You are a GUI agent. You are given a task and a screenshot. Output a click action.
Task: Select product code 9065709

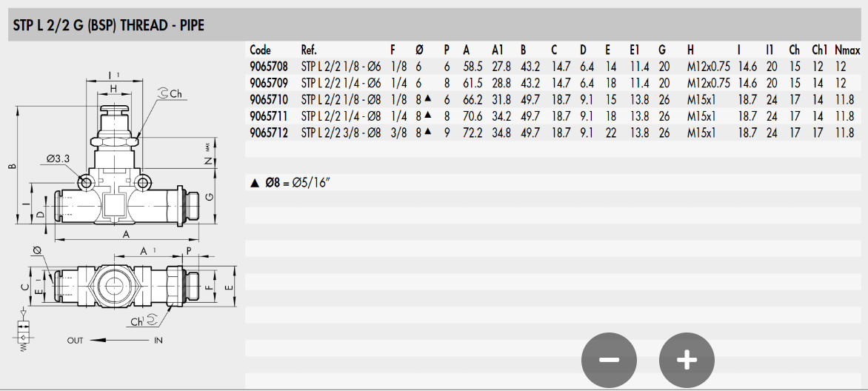(269, 83)
